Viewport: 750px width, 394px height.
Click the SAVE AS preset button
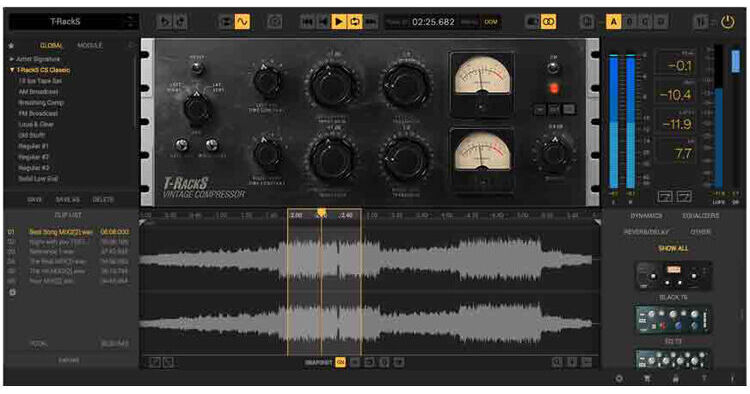pos(67,199)
